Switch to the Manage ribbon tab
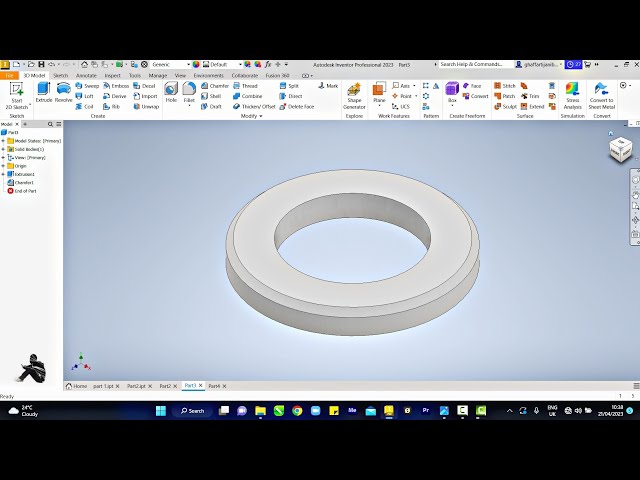This screenshot has height=480, width=640. 158,76
